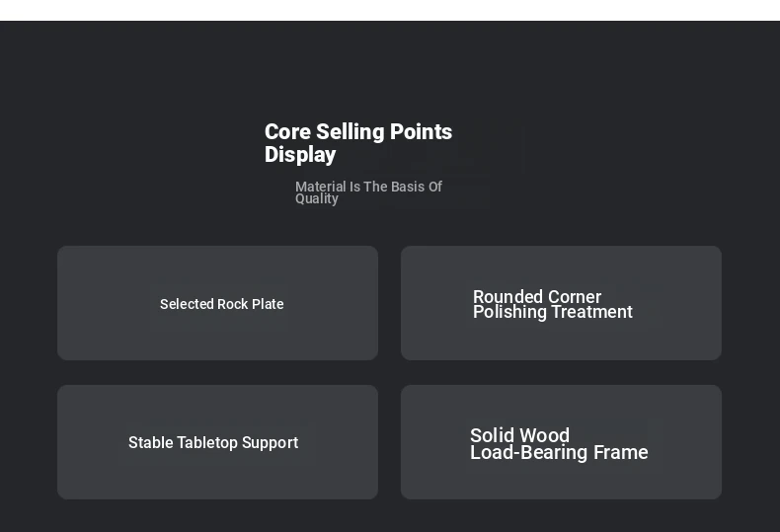
Task: Click the Selected Rock Plate card
Action: [x=217, y=303]
